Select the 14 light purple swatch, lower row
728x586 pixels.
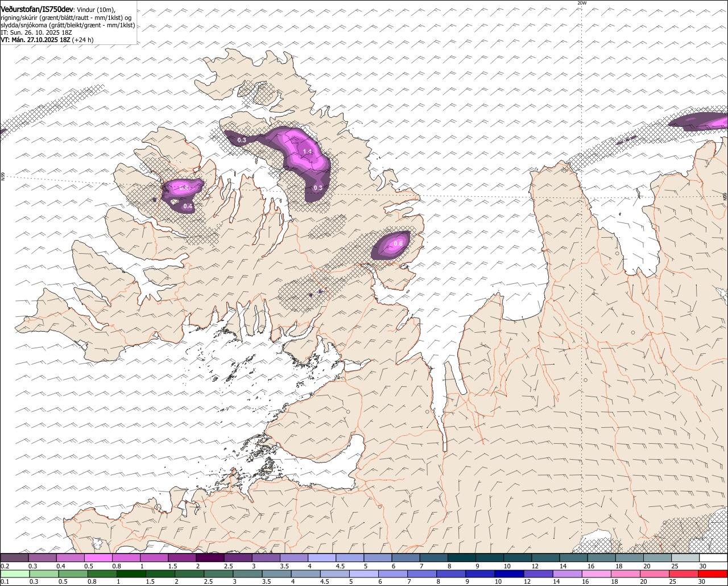568,573
